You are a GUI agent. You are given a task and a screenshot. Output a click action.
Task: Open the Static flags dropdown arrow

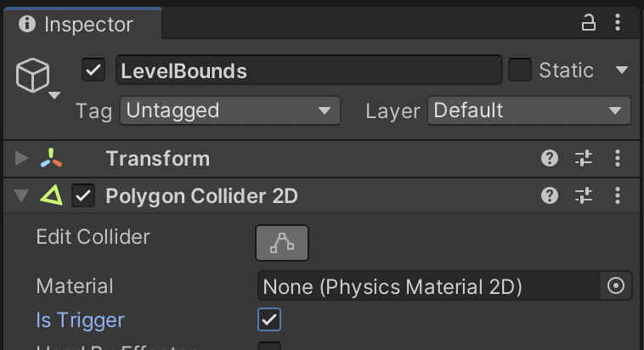621,70
